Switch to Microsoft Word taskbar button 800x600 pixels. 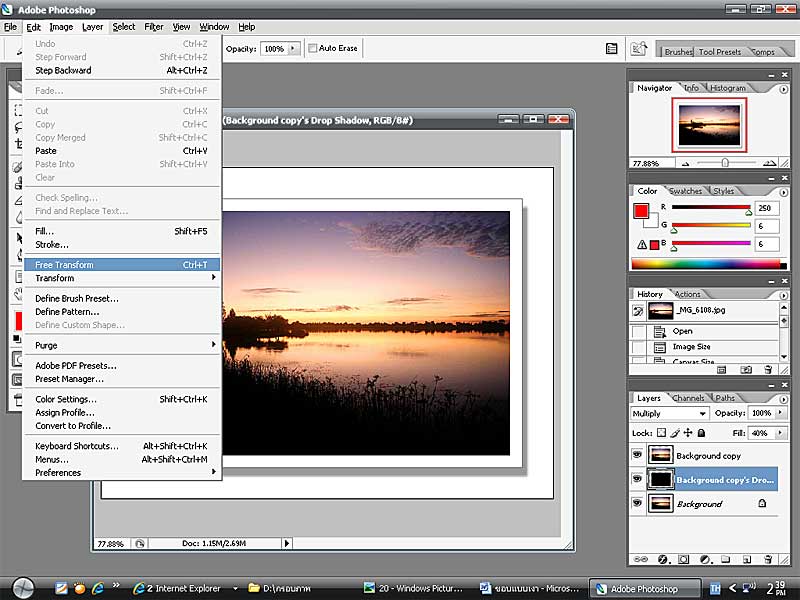(x=532, y=589)
